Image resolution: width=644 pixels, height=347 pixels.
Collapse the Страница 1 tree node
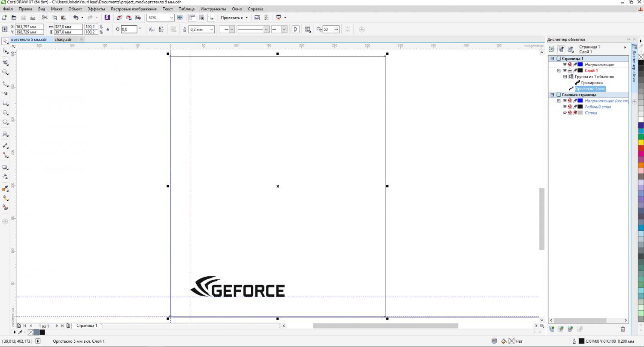point(553,58)
